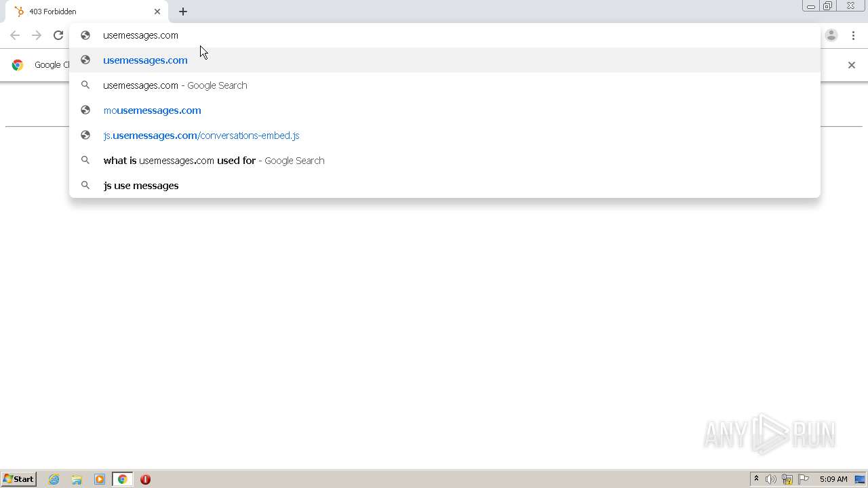
Task: Open the Windows Start menu
Action: click(x=19, y=479)
